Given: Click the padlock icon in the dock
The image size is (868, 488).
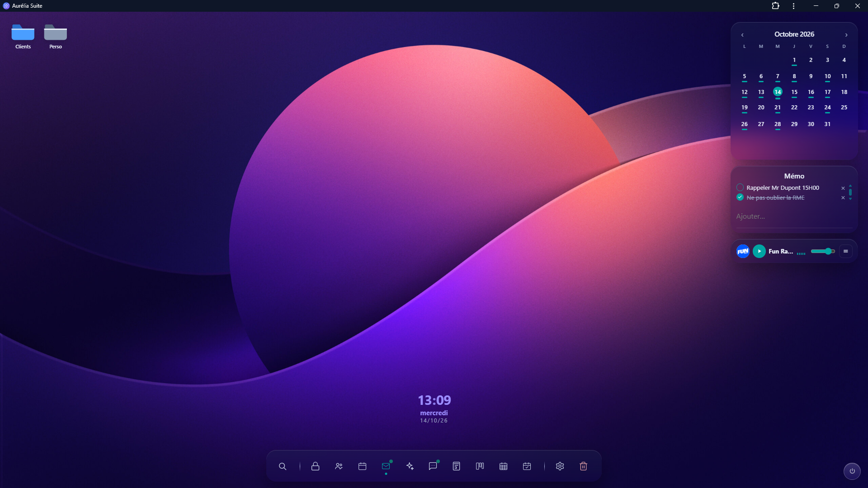Looking at the screenshot, I should pos(316,466).
